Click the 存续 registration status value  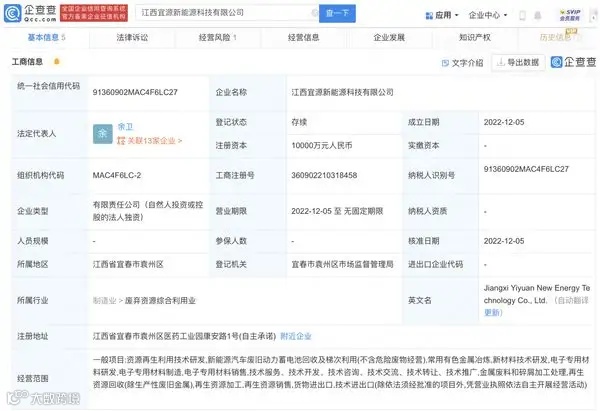point(299,122)
